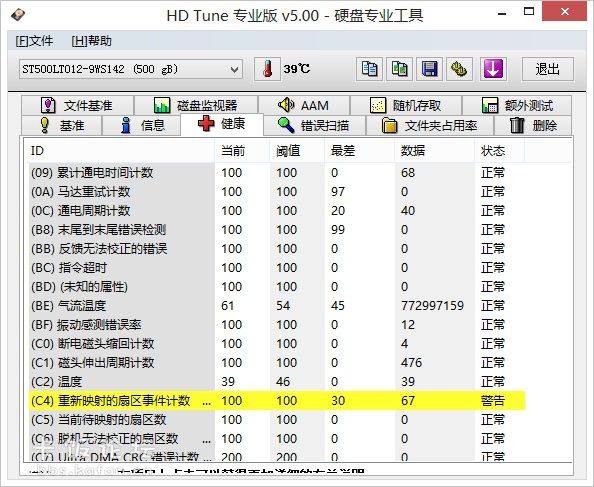Select the (B8) 末尾到末尾错误检测 row
594x487 pixels.
point(277,230)
